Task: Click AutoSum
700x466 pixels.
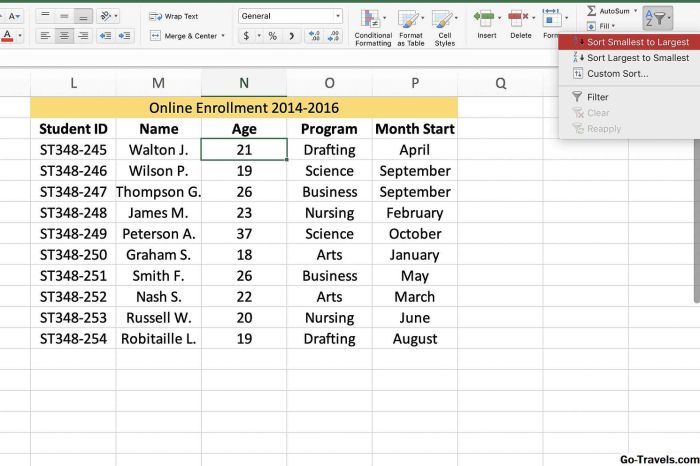Action: coord(608,11)
